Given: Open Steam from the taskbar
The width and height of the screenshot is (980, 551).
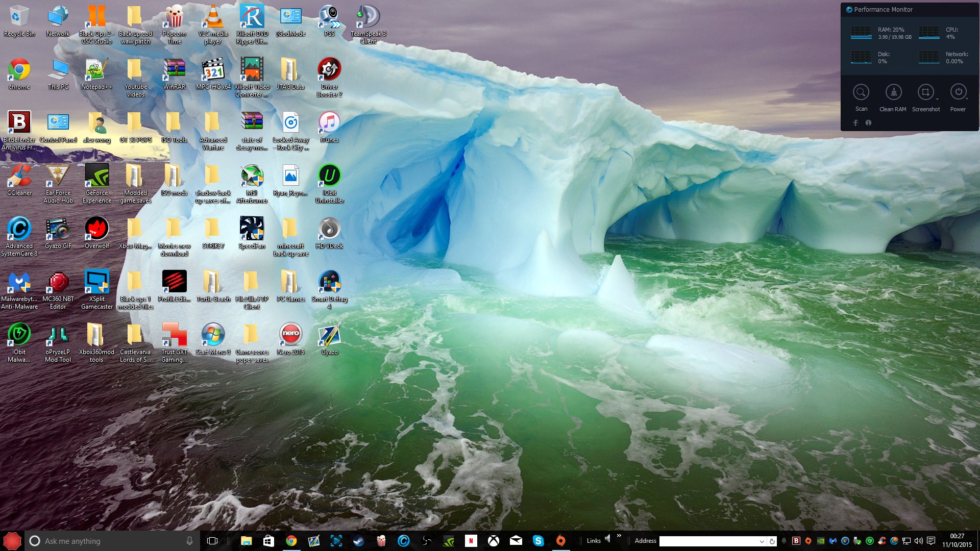Looking at the screenshot, I should pyautogui.click(x=359, y=541).
